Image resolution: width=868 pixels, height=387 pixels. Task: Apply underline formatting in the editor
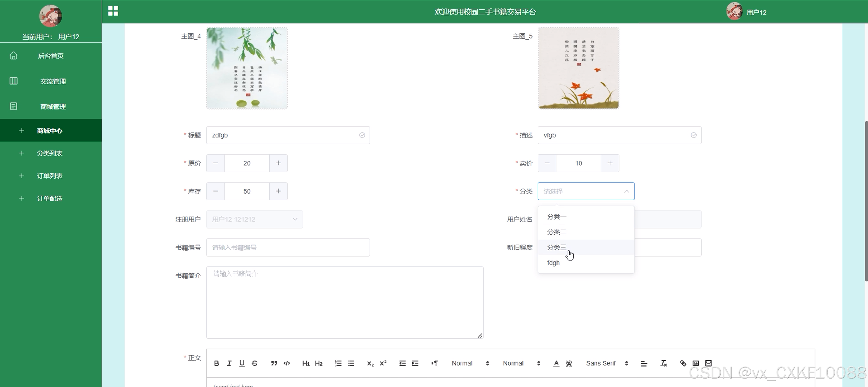242,363
